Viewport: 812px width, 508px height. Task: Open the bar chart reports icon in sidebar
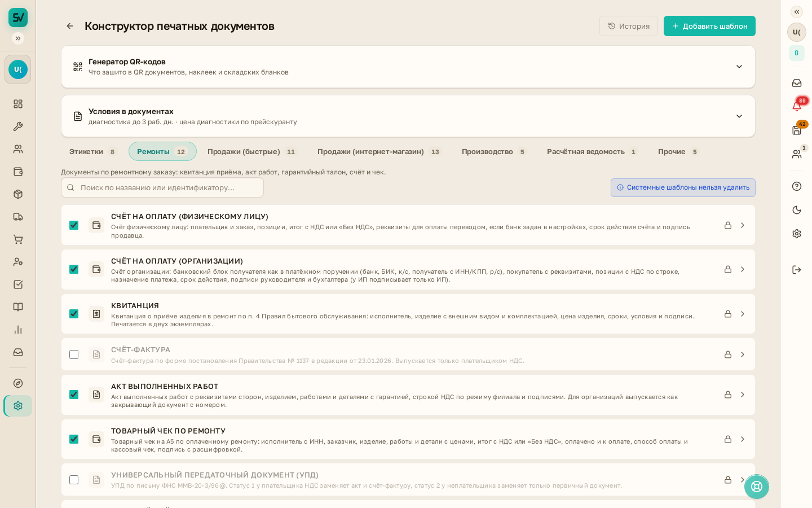[18, 330]
